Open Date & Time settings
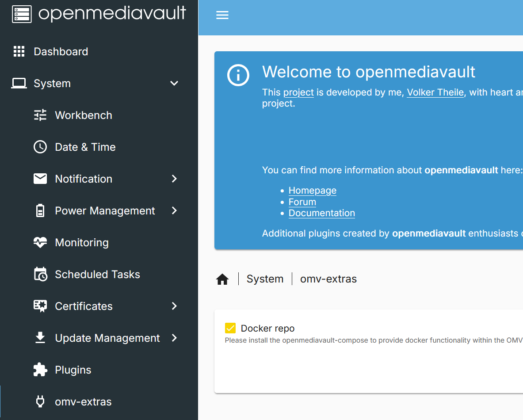This screenshot has width=523, height=420. pos(85,147)
